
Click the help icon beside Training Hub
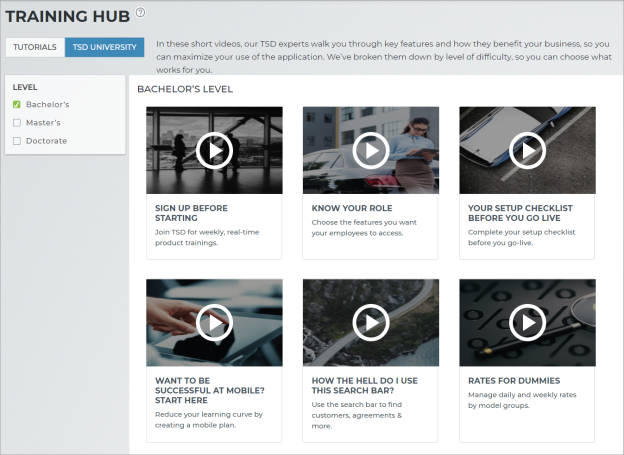(140, 12)
